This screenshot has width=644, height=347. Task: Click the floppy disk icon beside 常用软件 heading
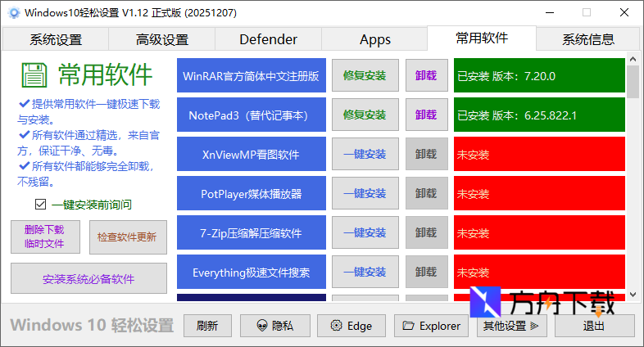[34, 75]
